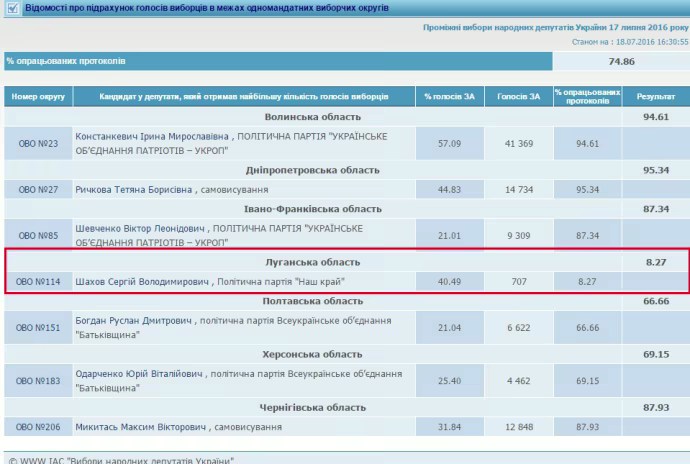Select the Волинська область region row
The width and height of the screenshot is (690, 464).
point(311,116)
